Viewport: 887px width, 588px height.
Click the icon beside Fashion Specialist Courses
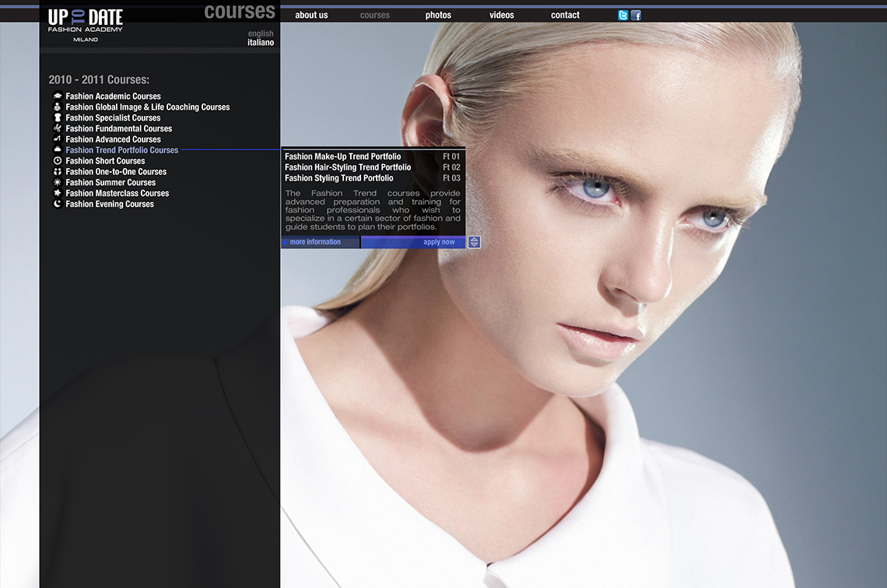click(57, 117)
